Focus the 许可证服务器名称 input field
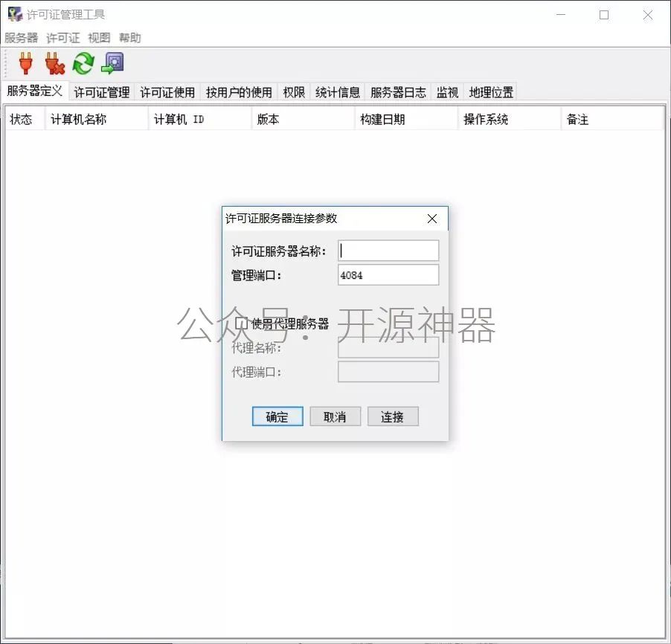The width and height of the screenshot is (671, 644). click(388, 251)
